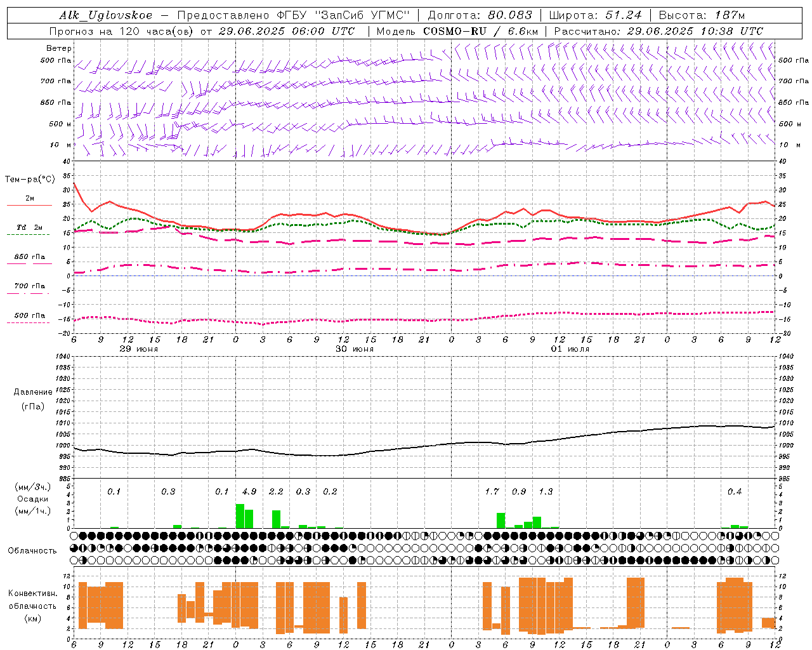Select the precipitation total "0.4"
Screen dimensions: 812x650
(735, 491)
